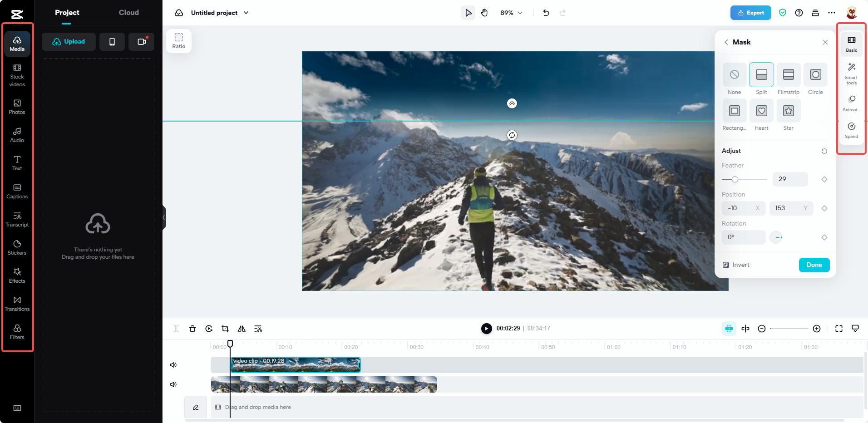
Task: Reset the mask Adjust settings
Action: (824, 151)
